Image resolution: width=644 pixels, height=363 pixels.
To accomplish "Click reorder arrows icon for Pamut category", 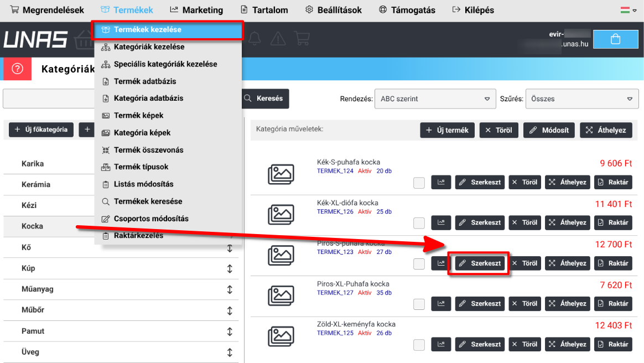I will (230, 331).
